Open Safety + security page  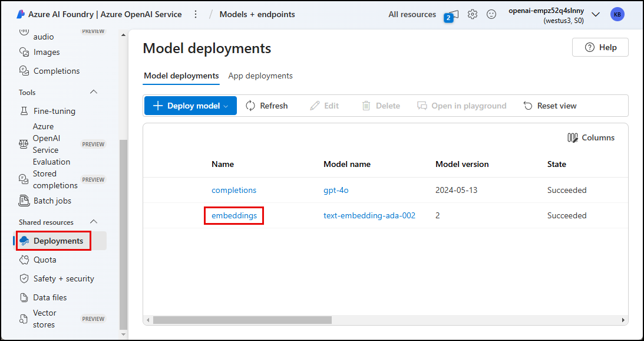click(x=64, y=278)
